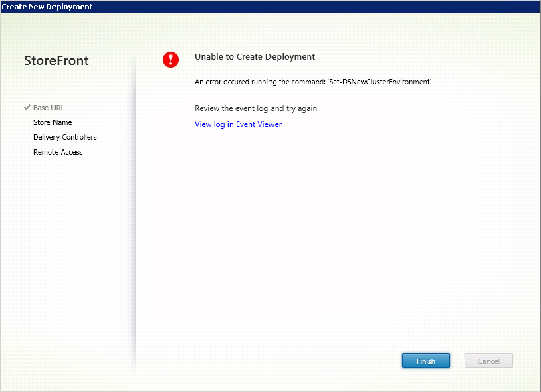Select the Base URL wizard step
Screen dimensions: 541x392
click(49, 108)
